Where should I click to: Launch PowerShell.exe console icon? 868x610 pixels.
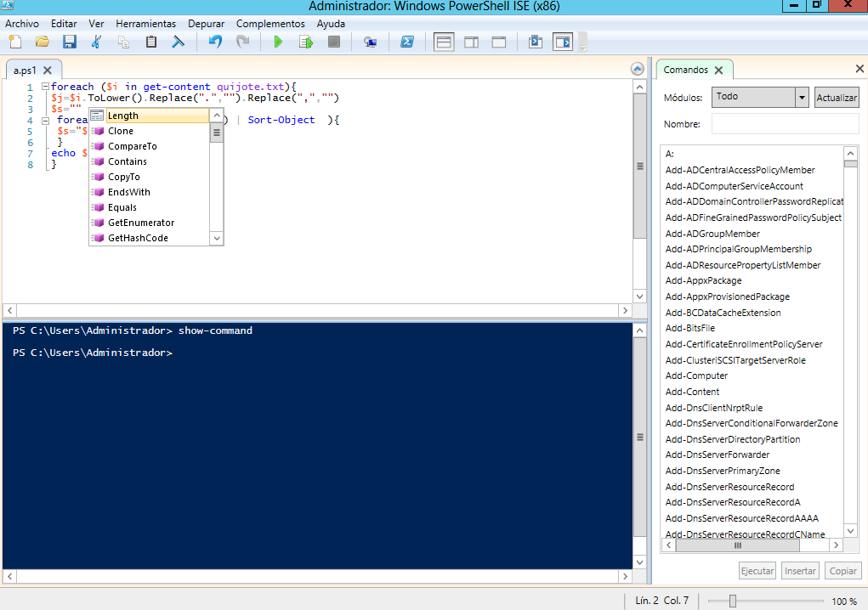click(x=407, y=42)
